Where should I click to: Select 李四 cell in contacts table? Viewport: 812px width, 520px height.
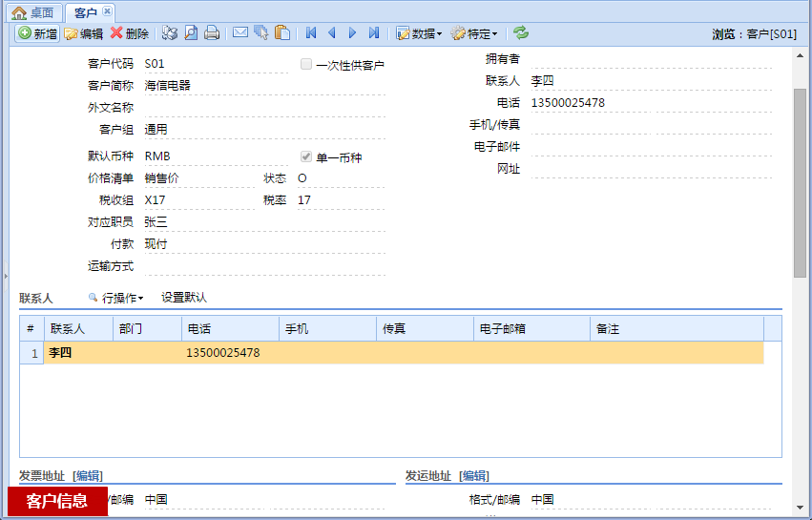tap(78, 353)
